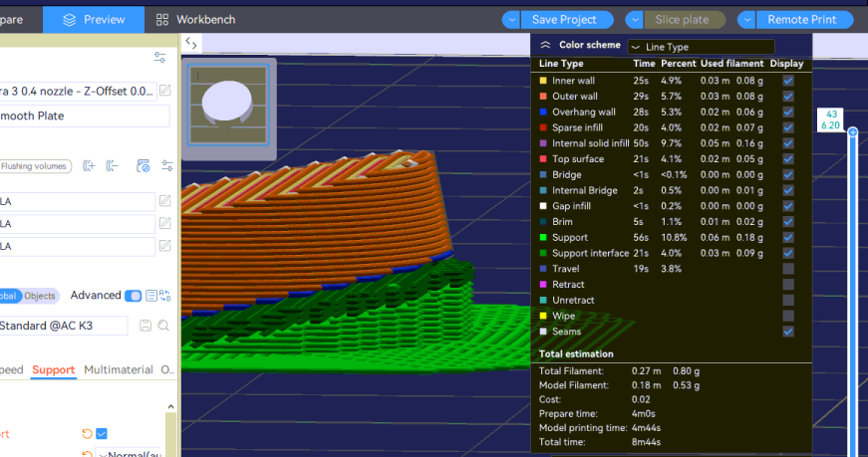Click the add filament icon
868x457 pixels.
point(89,166)
